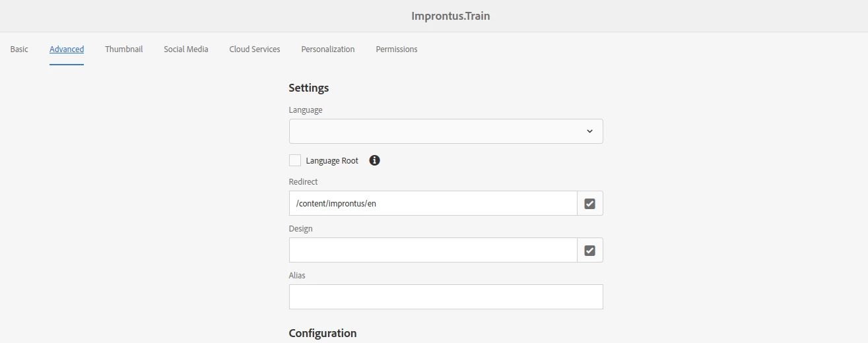This screenshot has height=343, width=868.
Task: Click into the Alias input field
Action: [x=446, y=297]
